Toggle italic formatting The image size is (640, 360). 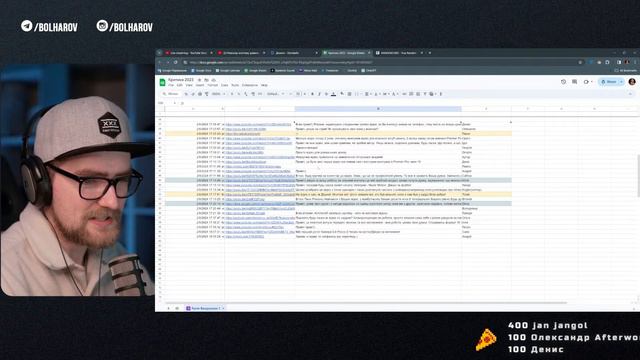[319, 94]
